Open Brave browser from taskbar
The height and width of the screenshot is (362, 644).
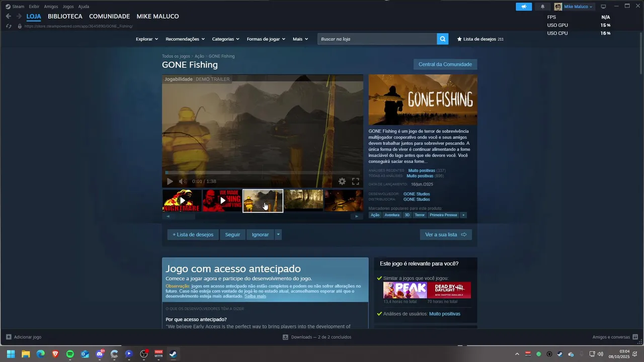point(55,354)
